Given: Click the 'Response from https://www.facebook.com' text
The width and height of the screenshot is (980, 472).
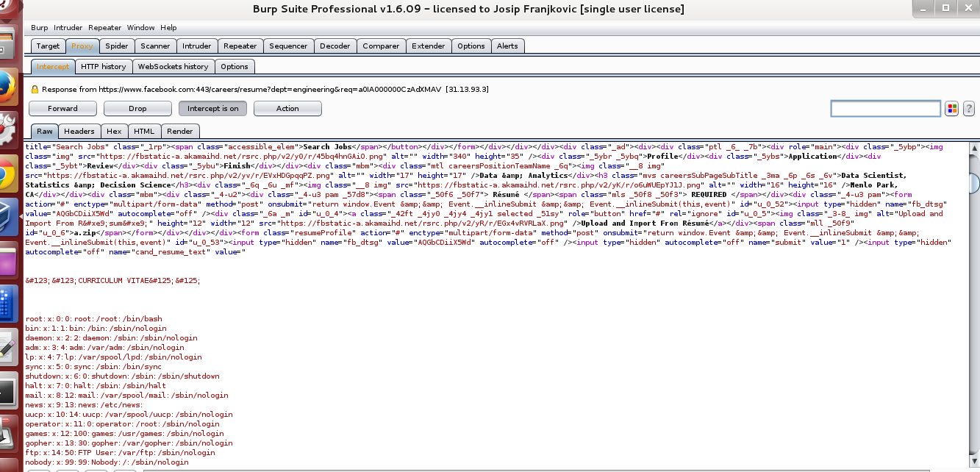Looking at the screenshot, I should 265,89.
